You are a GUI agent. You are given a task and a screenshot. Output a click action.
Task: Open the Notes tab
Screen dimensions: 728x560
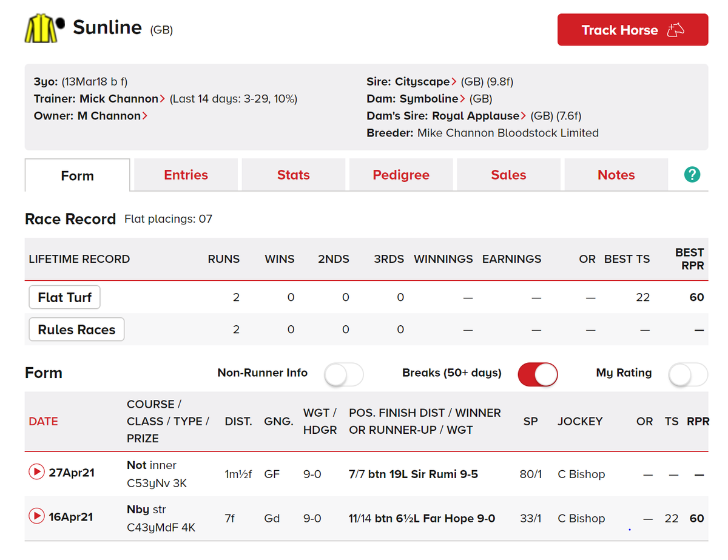(616, 175)
